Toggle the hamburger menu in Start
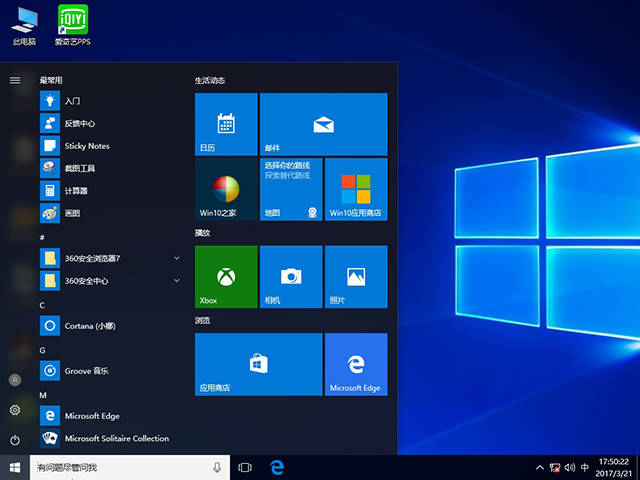The height and width of the screenshot is (480, 640). [x=15, y=80]
